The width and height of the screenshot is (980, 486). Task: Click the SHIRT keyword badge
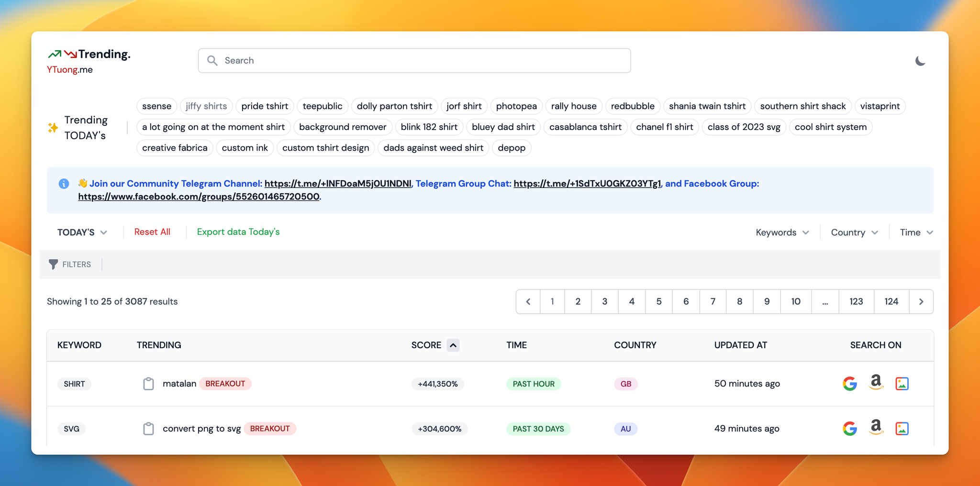(x=74, y=384)
